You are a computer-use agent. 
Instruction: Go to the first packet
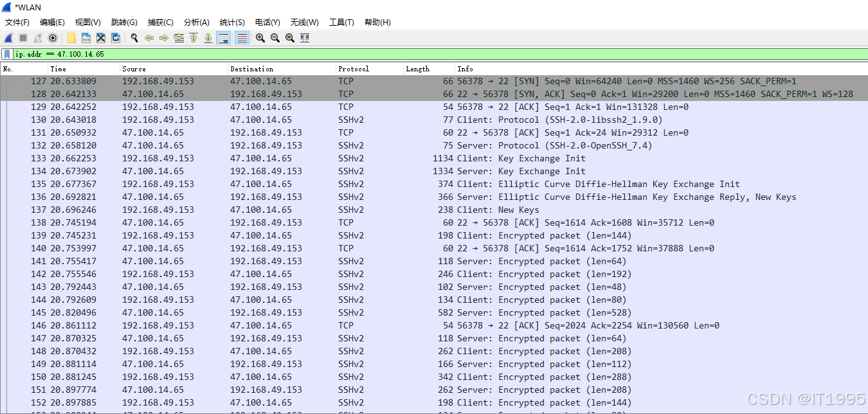click(193, 38)
